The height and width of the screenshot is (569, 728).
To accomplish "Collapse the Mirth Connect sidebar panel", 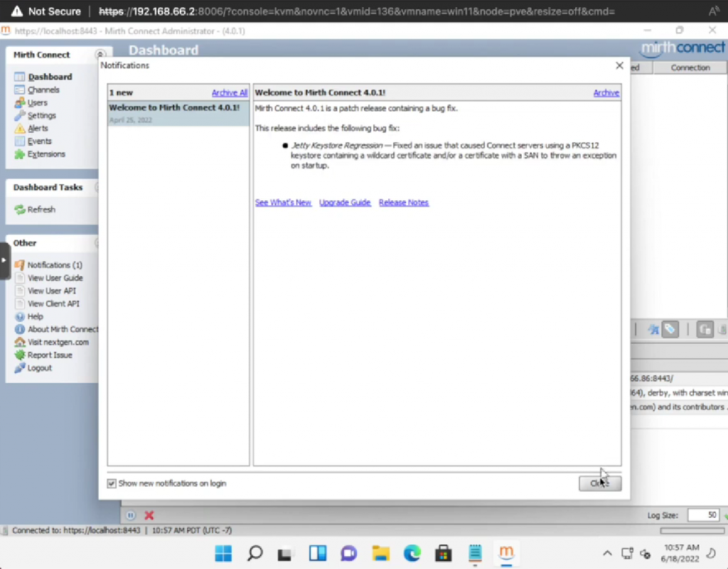I will tap(100, 55).
